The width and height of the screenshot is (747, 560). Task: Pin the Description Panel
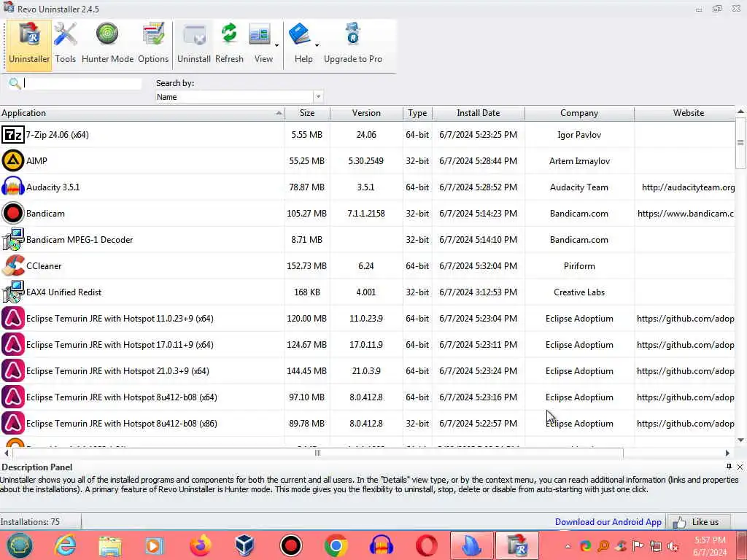729,467
